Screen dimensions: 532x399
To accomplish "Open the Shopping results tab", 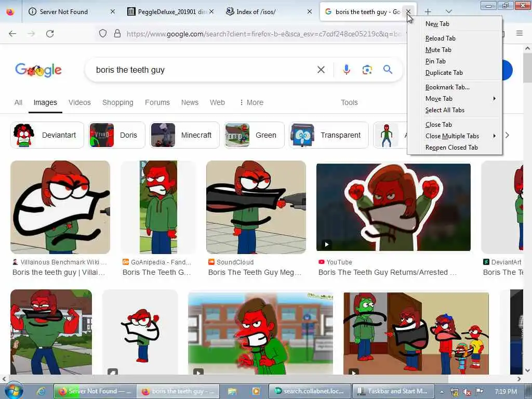I will coord(118,102).
